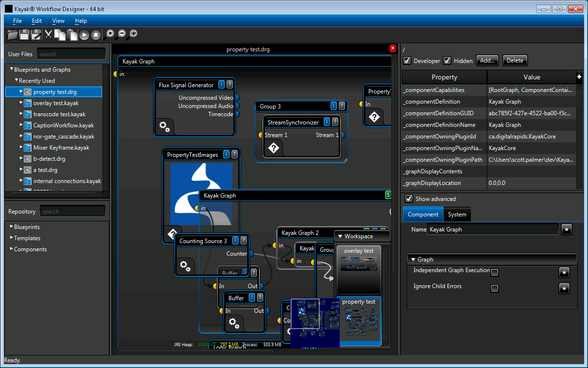Click help icon on Group 3 node
588x368 pixels.
[342, 106]
